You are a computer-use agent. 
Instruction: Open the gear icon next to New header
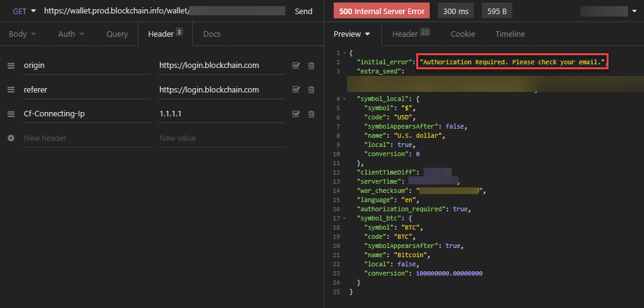tap(10, 138)
